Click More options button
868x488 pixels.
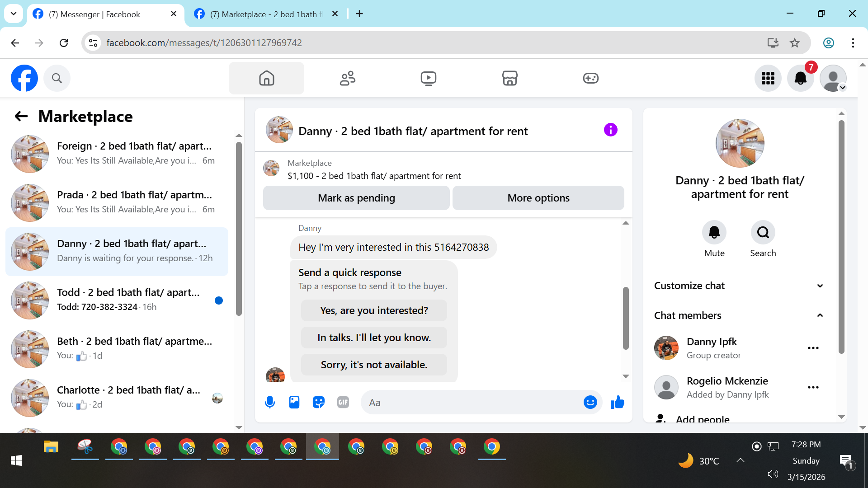click(538, 198)
